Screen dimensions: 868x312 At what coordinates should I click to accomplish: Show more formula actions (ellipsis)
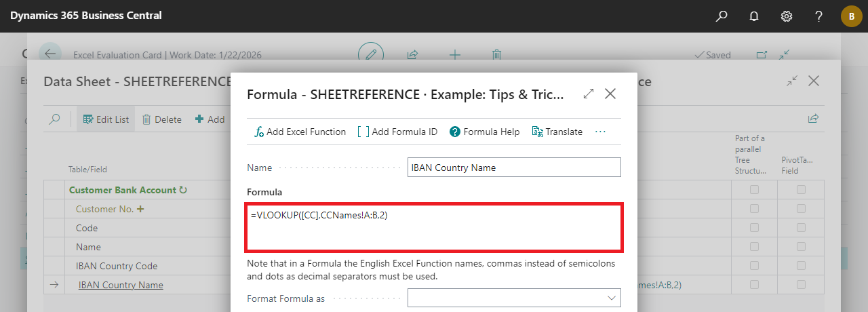600,132
